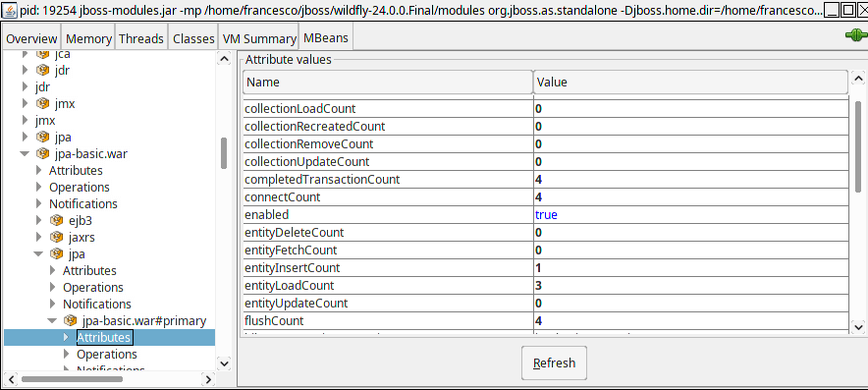The height and width of the screenshot is (390, 868).
Task: Click the tree scroll down arrow
Action: [x=224, y=363]
